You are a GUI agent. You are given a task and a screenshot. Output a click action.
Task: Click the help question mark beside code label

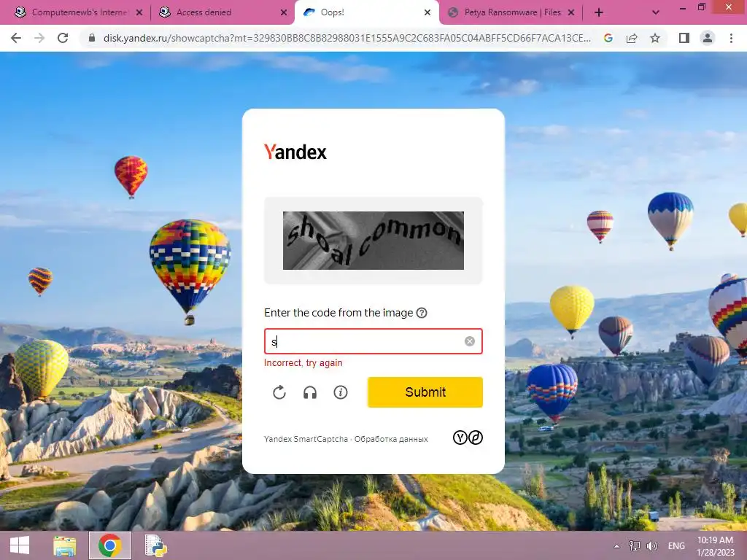[422, 313]
